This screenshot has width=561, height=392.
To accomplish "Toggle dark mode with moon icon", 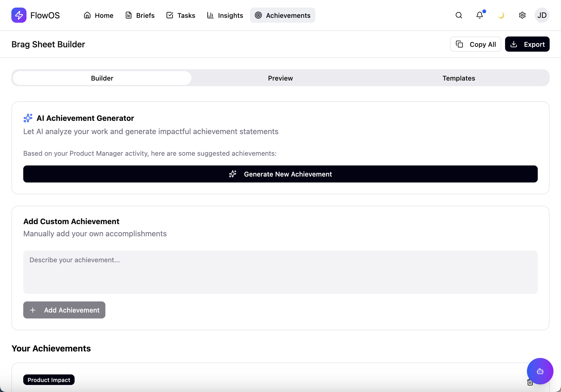I will 501,15.
